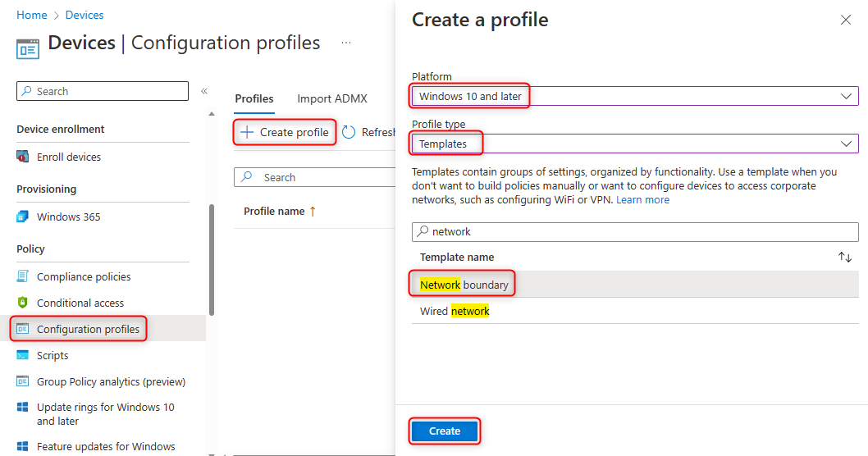Click the Profile type dropdown chevron
This screenshot has height=456, width=868.
847,144
